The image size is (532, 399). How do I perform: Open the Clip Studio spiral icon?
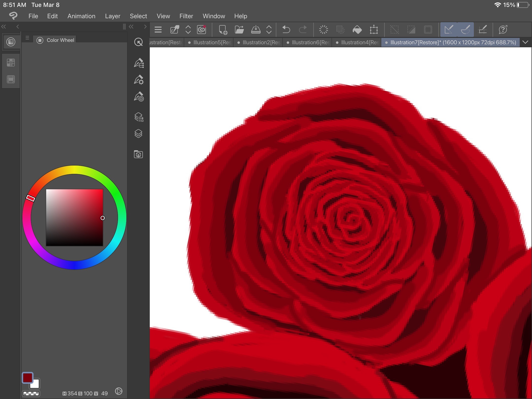coord(201,30)
